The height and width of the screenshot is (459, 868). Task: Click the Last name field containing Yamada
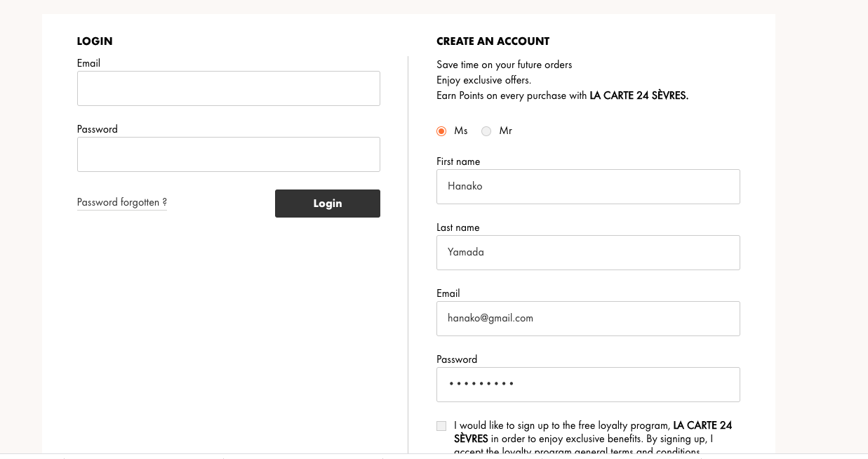pos(588,253)
